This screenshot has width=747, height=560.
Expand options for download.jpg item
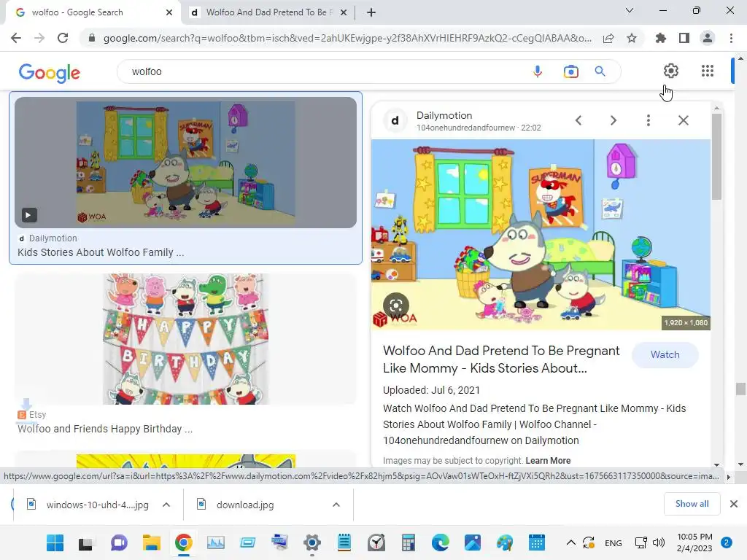(336, 505)
